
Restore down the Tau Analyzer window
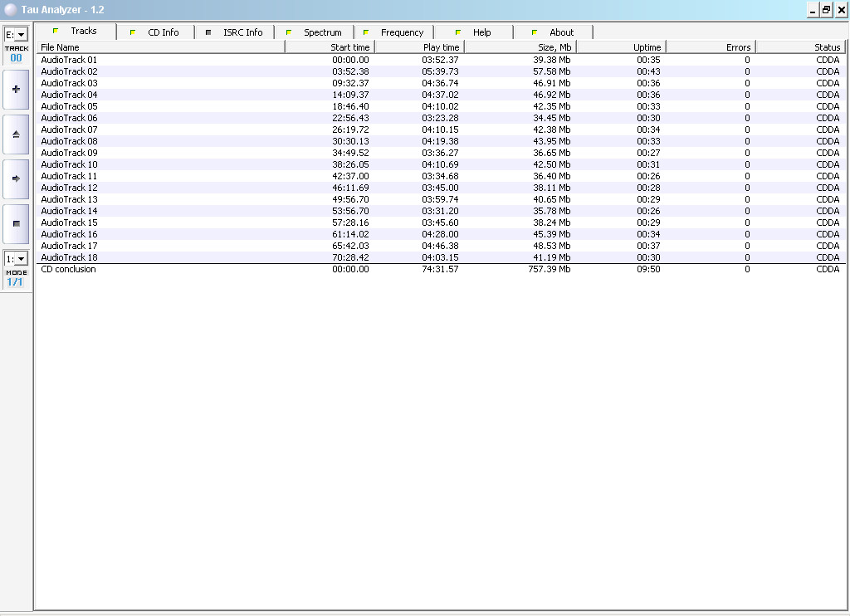[x=827, y=10]
